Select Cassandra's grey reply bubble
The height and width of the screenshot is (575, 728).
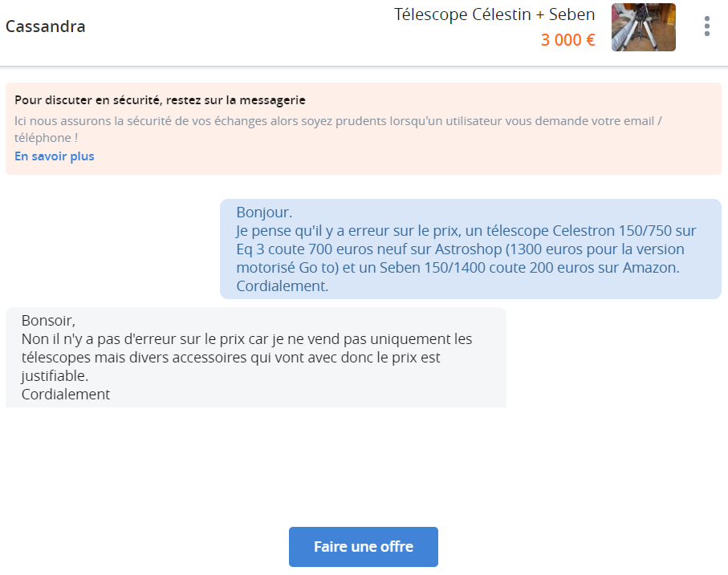pyautogui.click(x=256, y=357)
